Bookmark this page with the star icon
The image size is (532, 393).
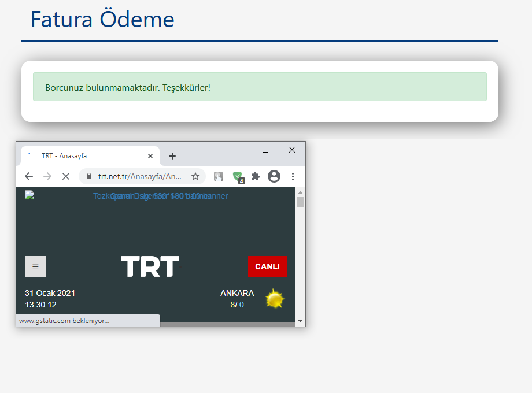(x=195, y=176)
